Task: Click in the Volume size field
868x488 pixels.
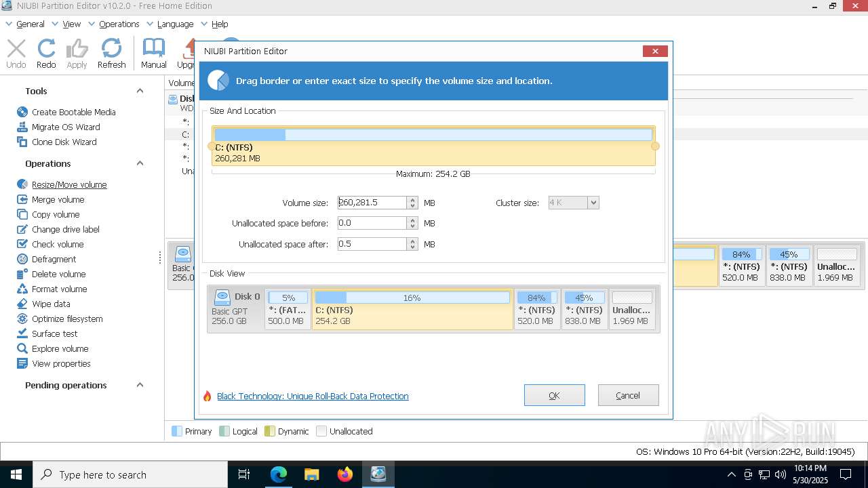Action: (x=372, y=203)
